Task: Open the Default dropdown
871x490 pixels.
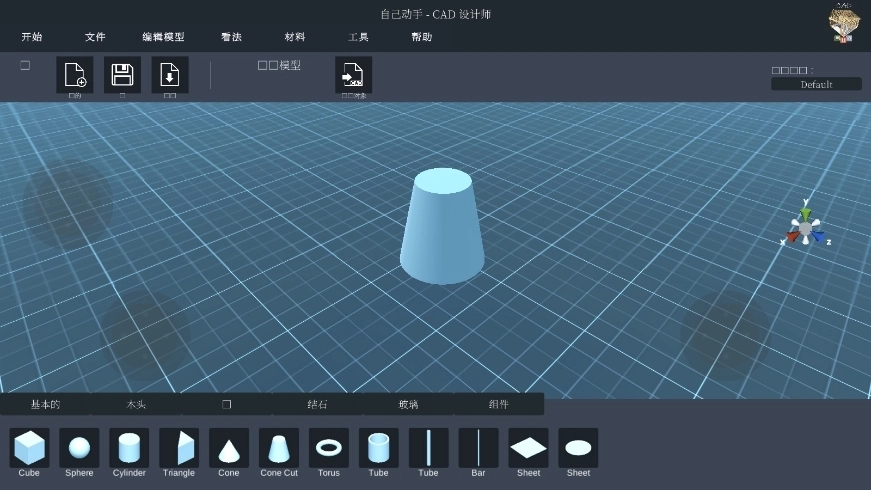Action: [x=816, y=84]
